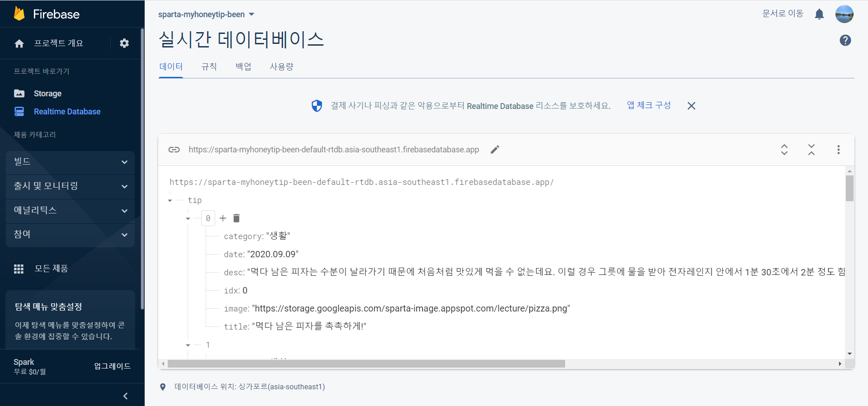Switch to the 사용량 tab
The height and width of the screenshot is (406, 868).
click(x=282, y=67)
